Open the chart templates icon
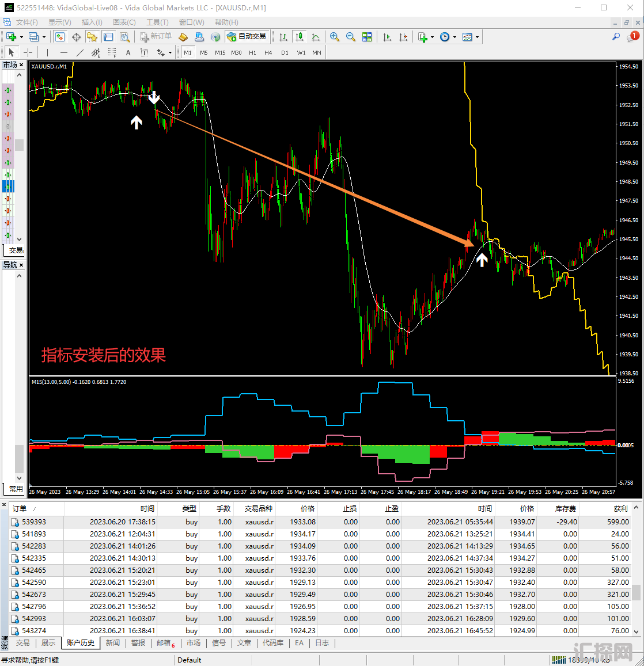644x666 pixels. [467, 37]
